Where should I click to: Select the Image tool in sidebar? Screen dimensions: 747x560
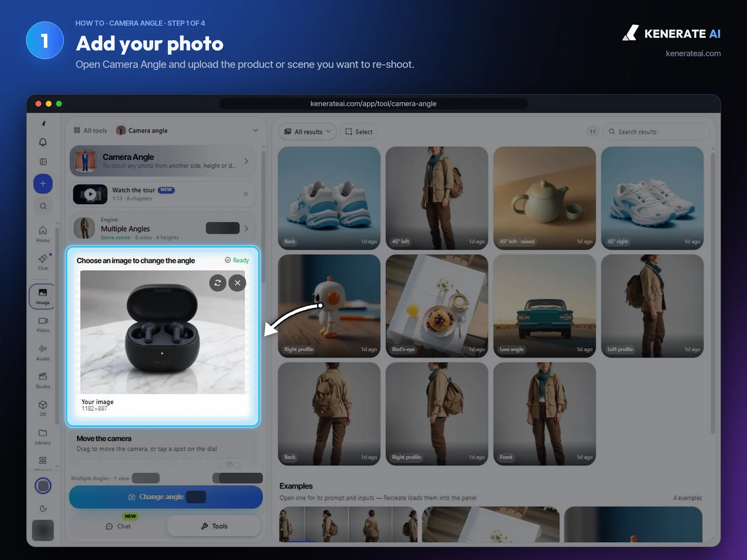click(x=42, y=296)
